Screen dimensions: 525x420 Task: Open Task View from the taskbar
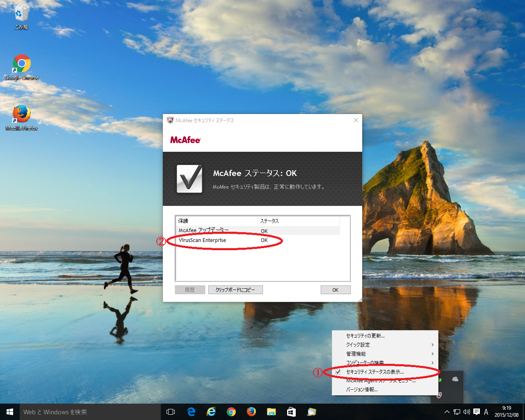pos(171,412)
